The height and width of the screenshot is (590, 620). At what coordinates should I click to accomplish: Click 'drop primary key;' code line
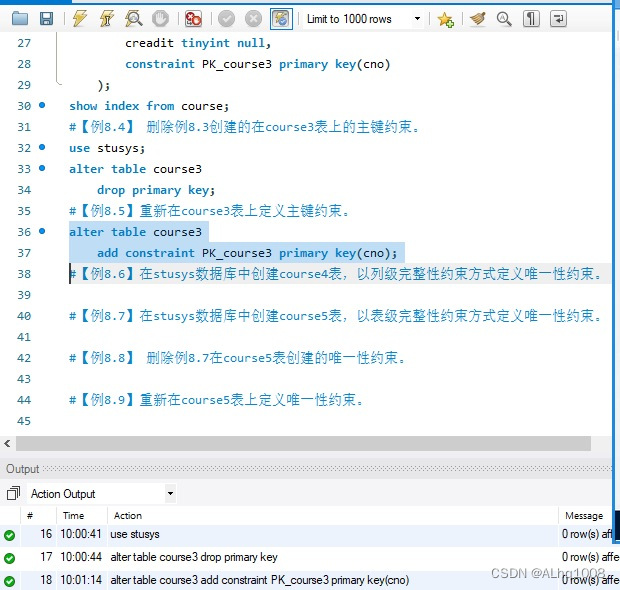(156, 190)
